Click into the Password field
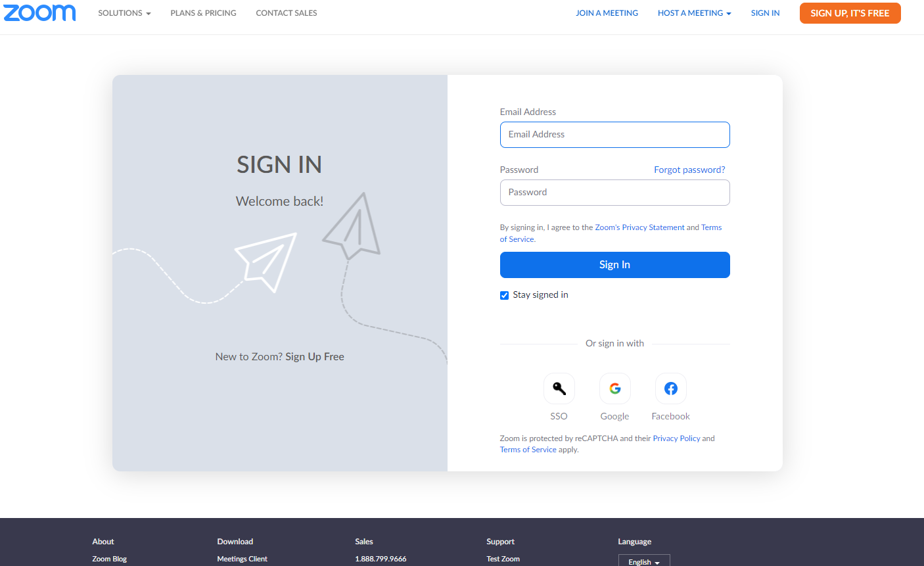Screen dimensions: 924x566 (614, 193)
